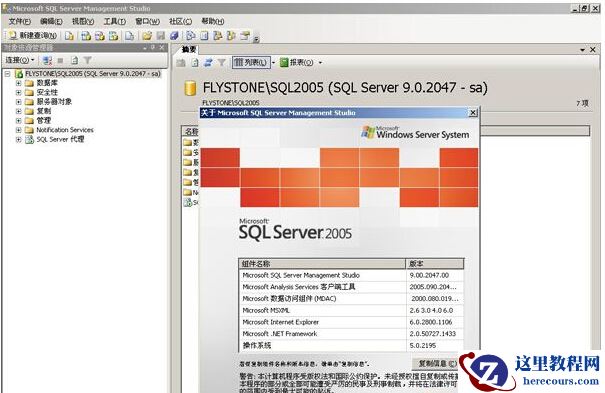Select the 摘要 (Summary) tab

(189, 49)
